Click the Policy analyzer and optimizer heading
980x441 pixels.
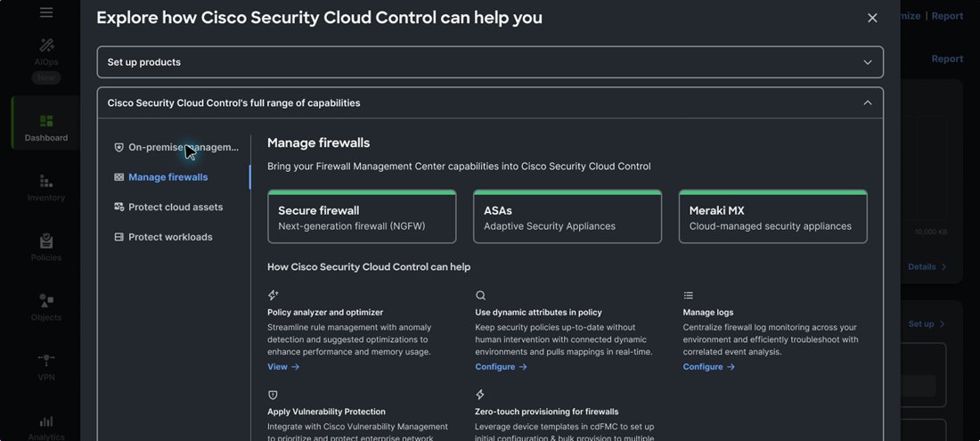[325, 313]
